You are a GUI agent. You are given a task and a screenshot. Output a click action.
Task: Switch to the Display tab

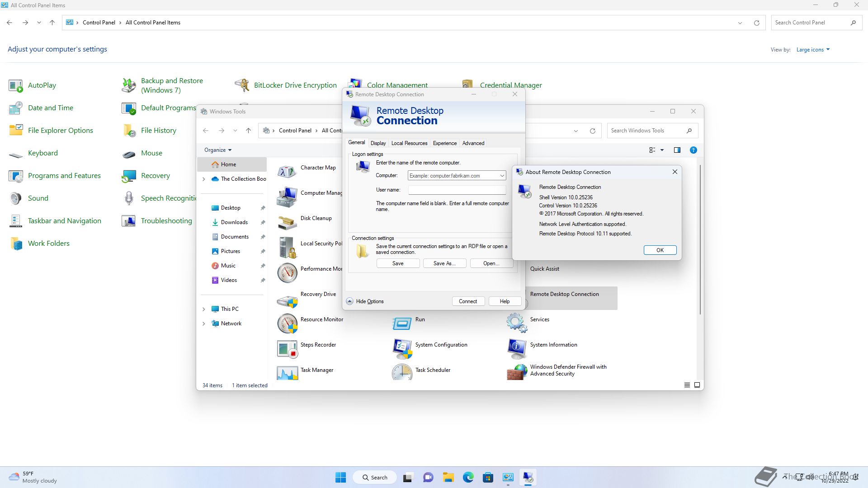point(378,143)
